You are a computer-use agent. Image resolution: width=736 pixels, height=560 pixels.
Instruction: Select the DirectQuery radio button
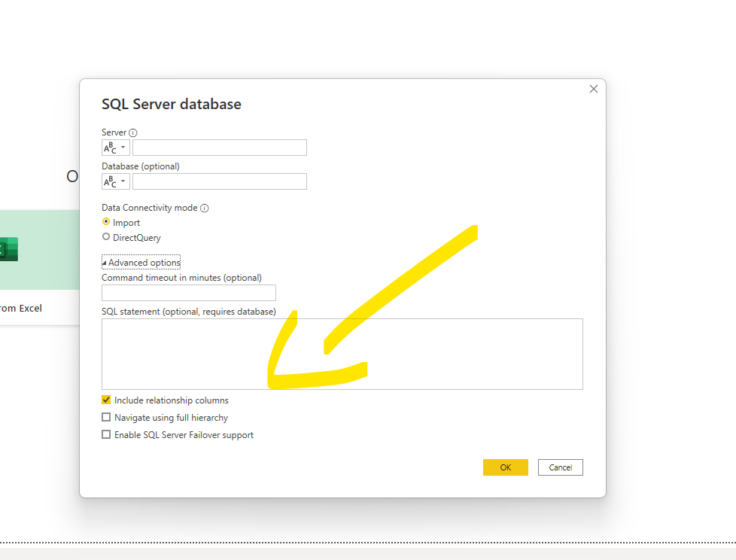click(x=106, y=236)
